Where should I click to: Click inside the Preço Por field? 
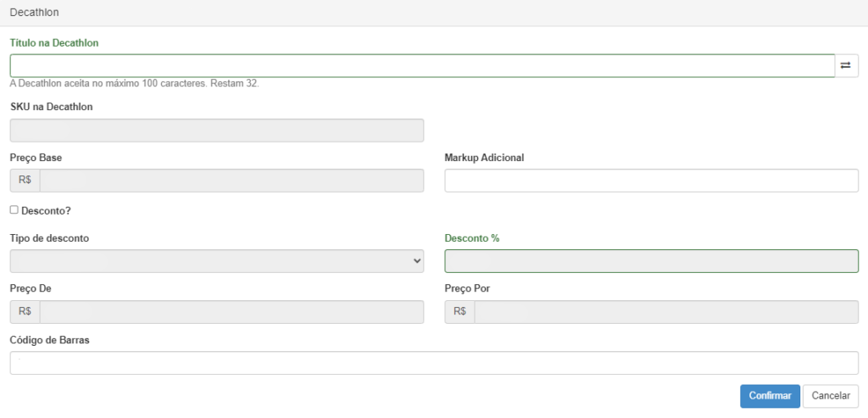click(666, 312)
